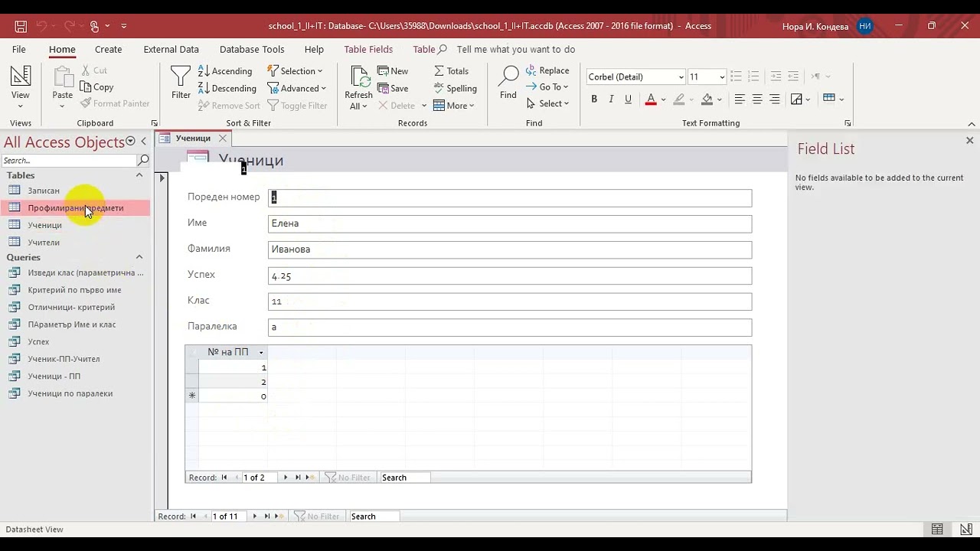This screenshot has height=551, width=980.
Task: Open Database Tools tab
Action: (x=252, y=49)
